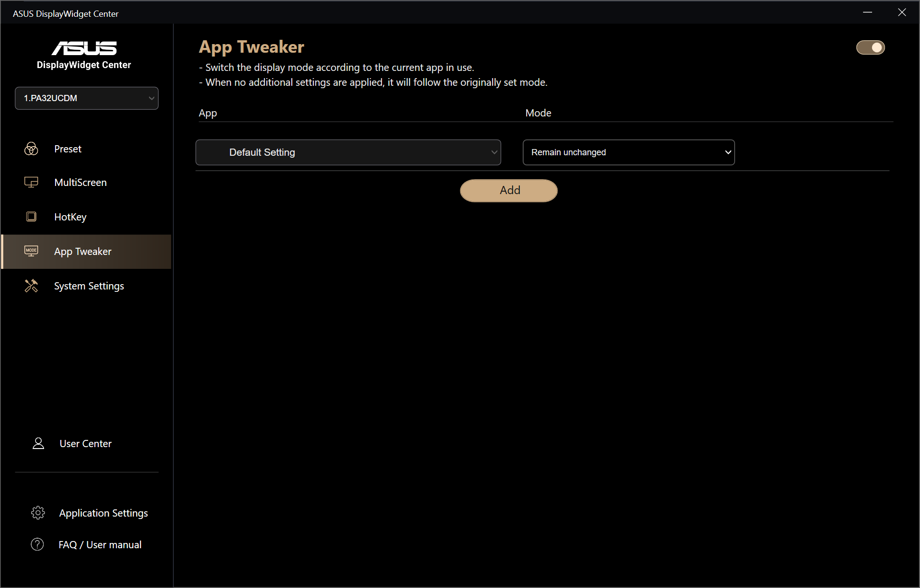Click the ASUS logo in sidebar
Screen dimensions: 920x588
[x=84, y=48]
